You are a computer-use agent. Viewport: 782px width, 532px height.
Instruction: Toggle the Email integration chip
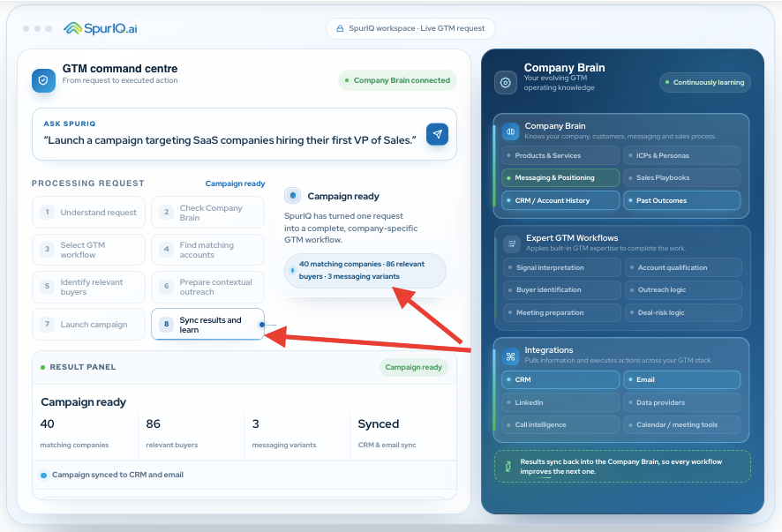681,379
